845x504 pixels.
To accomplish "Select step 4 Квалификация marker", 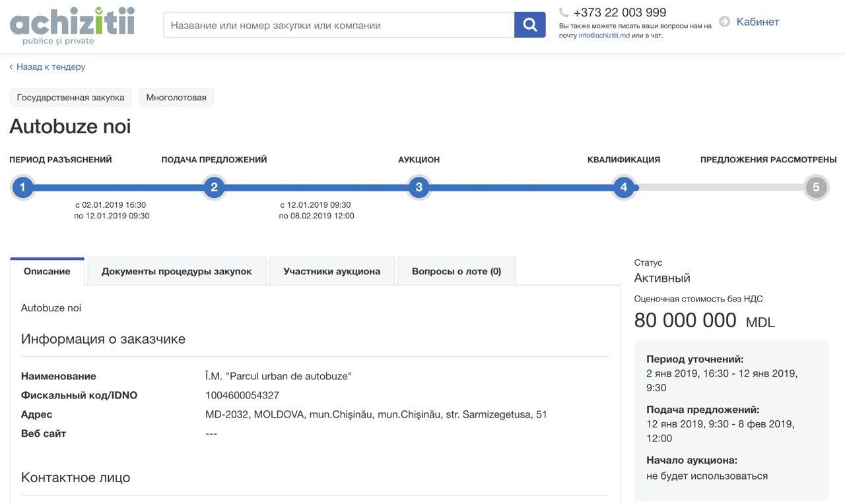I will pos(624,187).
